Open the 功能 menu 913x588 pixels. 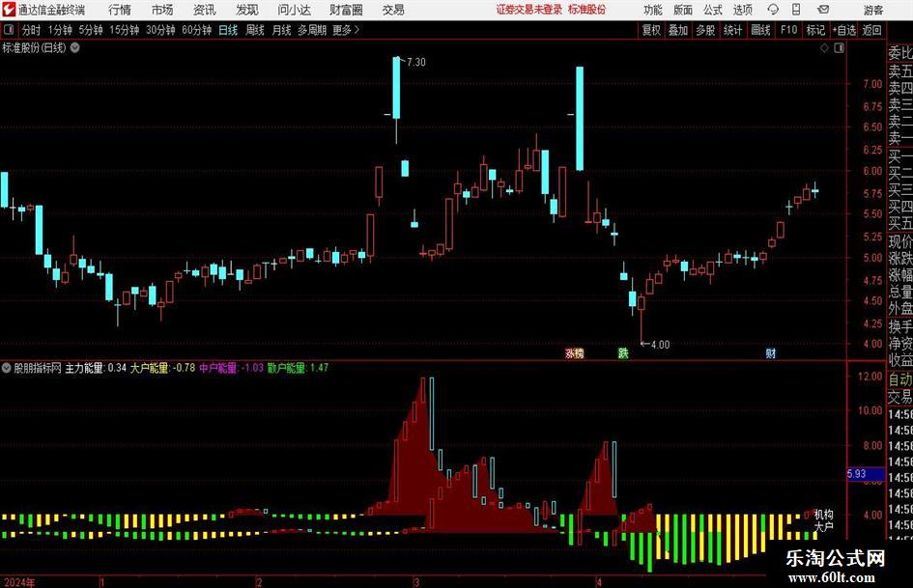point(653,10)
